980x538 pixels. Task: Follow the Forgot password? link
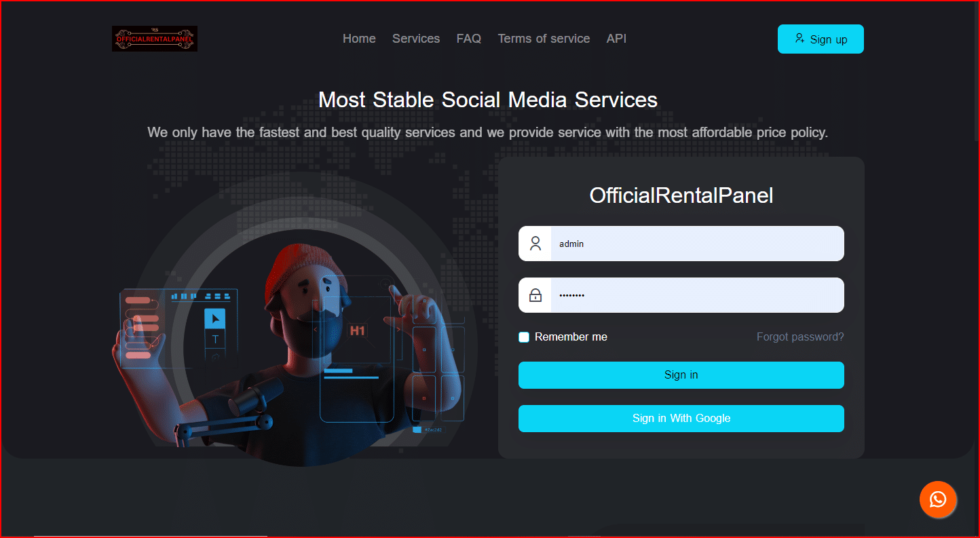[x=800, y=337]
